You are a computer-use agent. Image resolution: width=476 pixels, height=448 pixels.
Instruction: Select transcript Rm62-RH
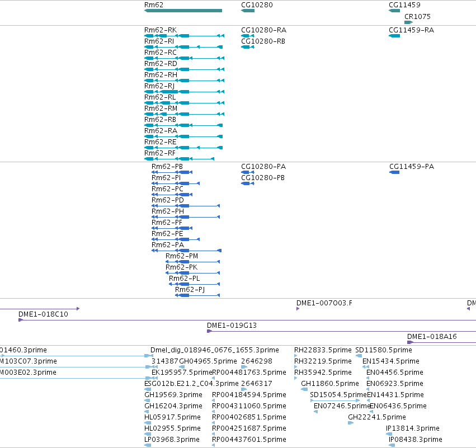pyautogui.click(x=184, y=81)
